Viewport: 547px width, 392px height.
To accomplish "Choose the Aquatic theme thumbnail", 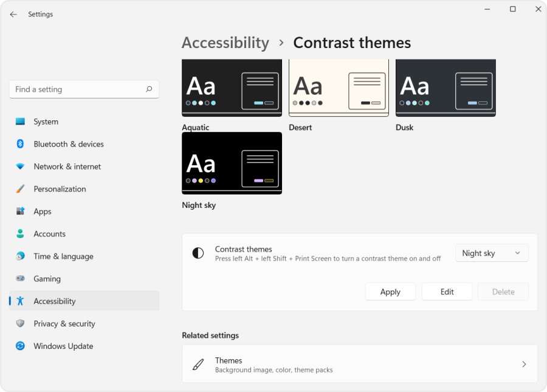I will (232, 88).
